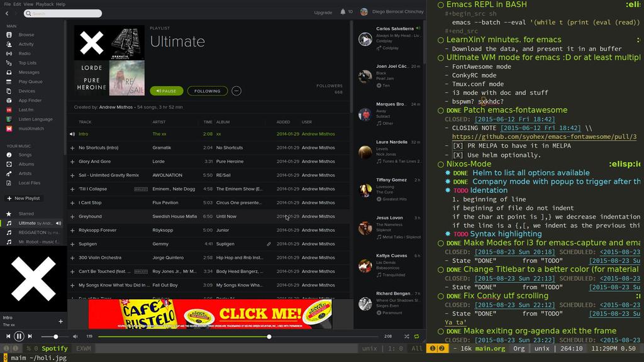
Task: Toggle Use helm optionally checkbox
Action: pos(458,155)
